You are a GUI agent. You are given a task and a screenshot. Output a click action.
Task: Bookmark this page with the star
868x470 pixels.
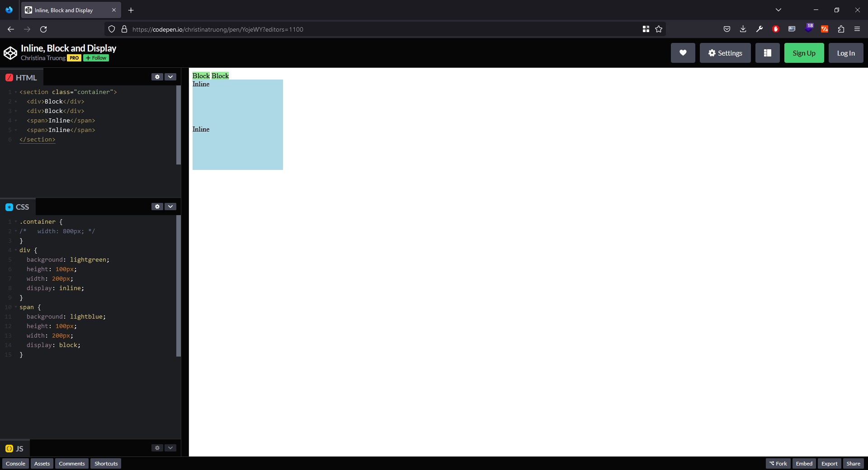click(659, 29)
